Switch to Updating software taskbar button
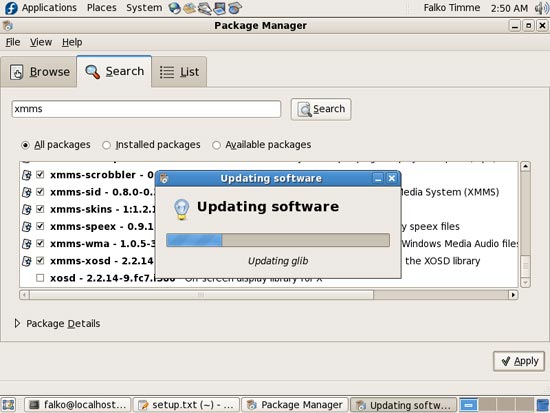This screenshot has width=550, height=413. [404, 405]
